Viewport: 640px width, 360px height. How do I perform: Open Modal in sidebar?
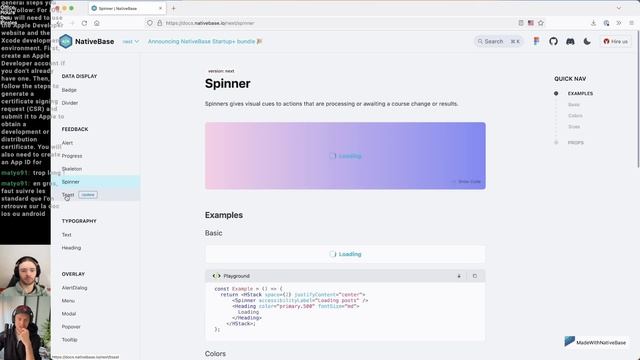click(x=69, y=314)
